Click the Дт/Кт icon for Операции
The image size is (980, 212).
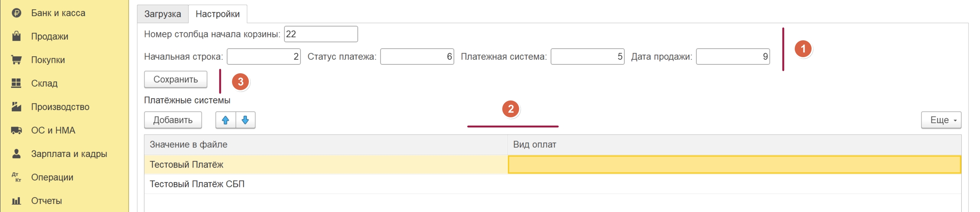click(16, 177)
